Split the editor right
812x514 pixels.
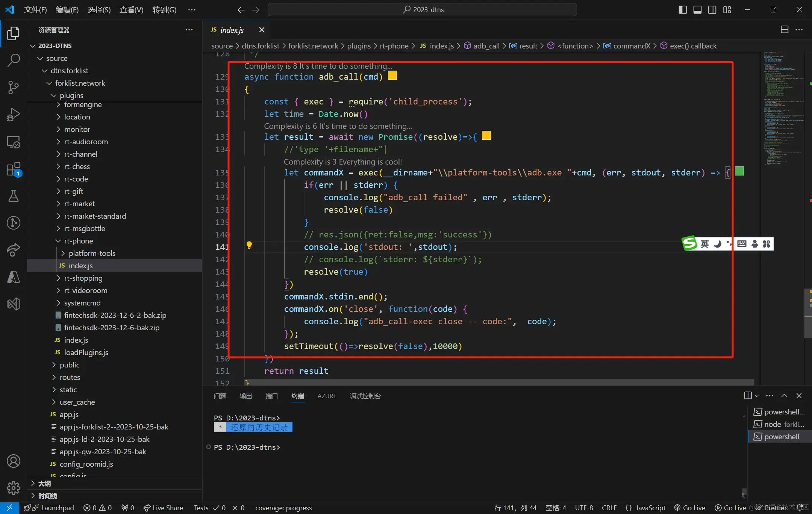[x=785, y=30]
